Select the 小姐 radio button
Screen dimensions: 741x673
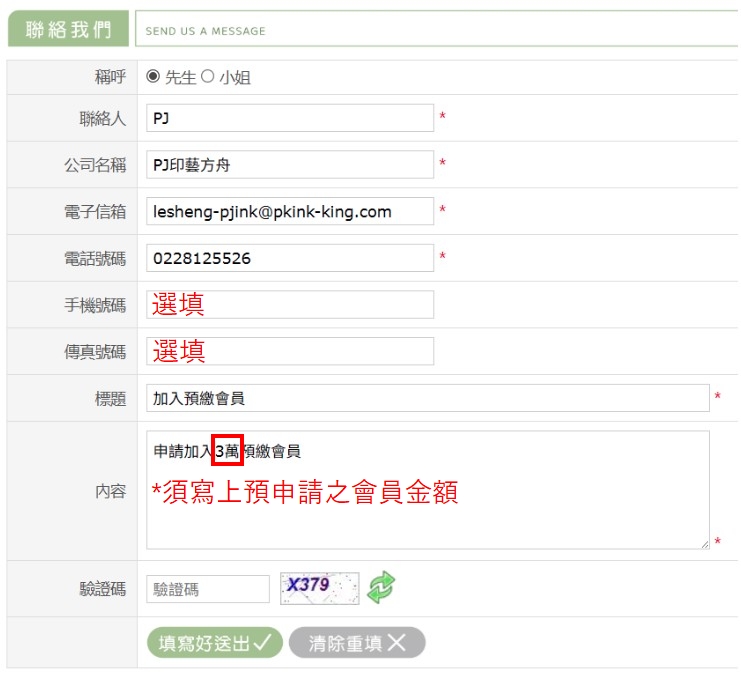[208, 76]
